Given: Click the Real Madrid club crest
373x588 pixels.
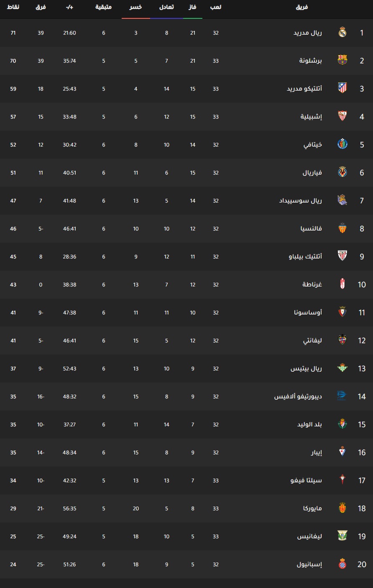Looking at the screenshot, I should tap(342, 33).
